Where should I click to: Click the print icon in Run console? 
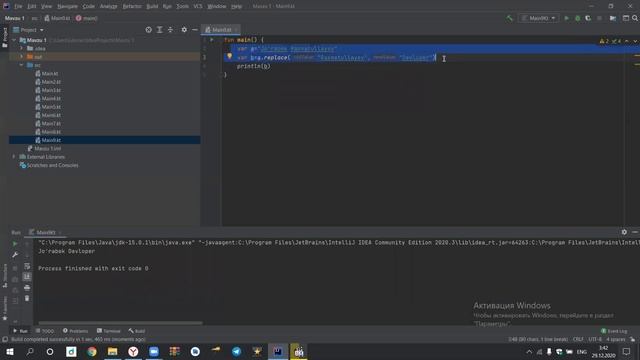pyautogui.click(x=27, y=288)
